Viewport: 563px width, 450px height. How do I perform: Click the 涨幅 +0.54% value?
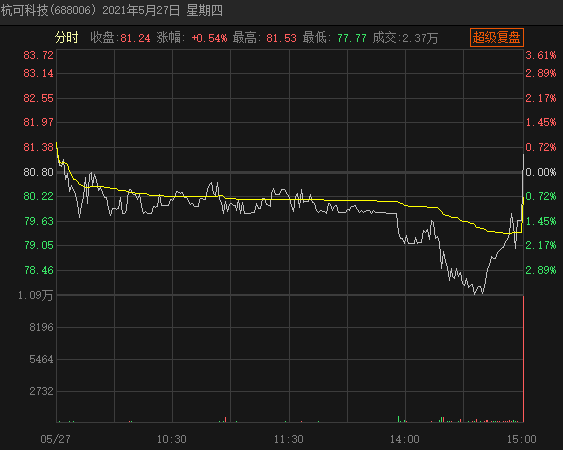209,38
